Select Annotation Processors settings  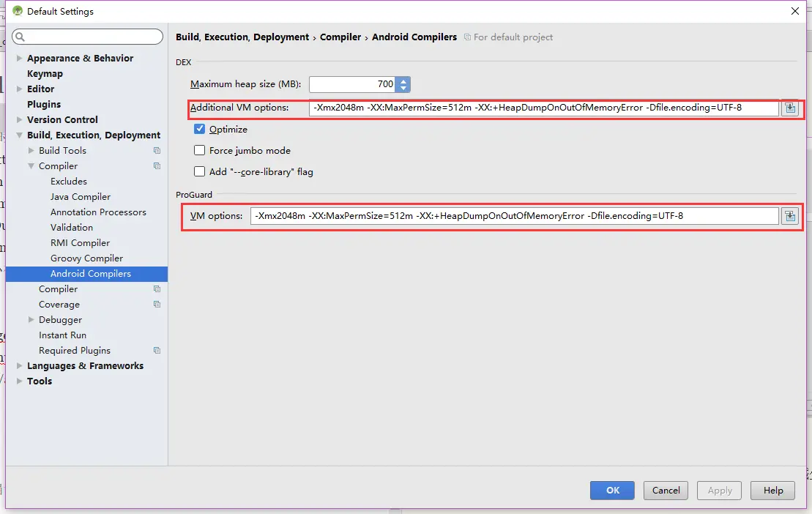point(98,212)
